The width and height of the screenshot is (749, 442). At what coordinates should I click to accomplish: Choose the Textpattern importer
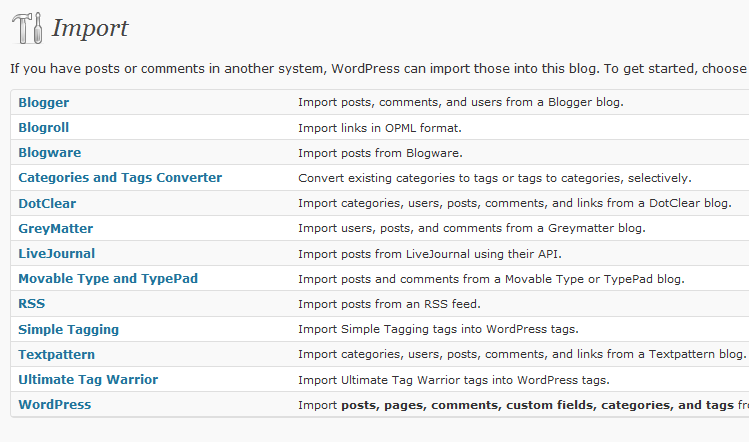coord(56,355)
